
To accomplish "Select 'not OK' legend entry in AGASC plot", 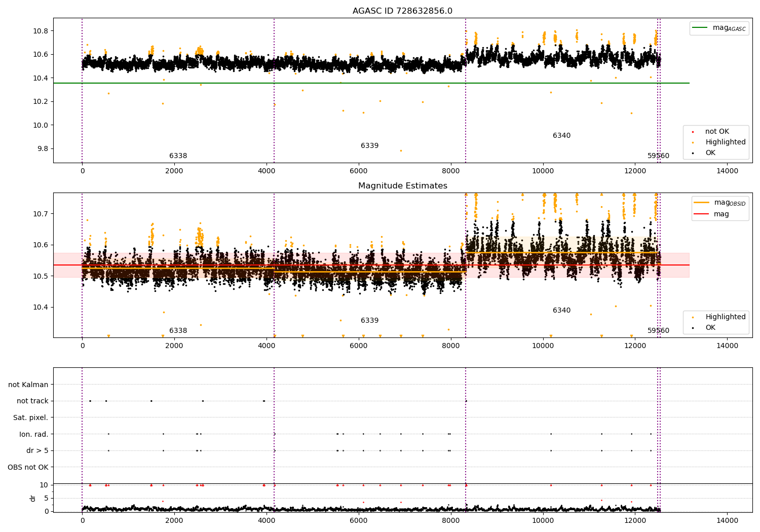I will [717, 132].
